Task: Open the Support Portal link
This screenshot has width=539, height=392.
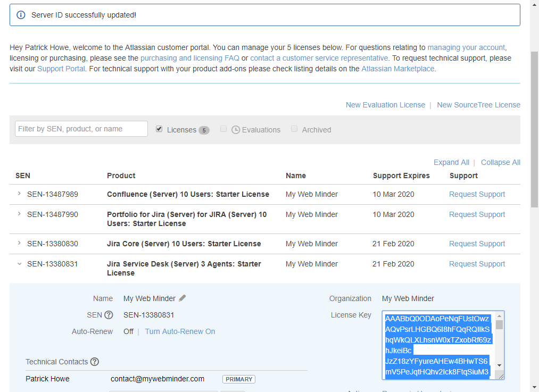Action: tap(61, 69)
